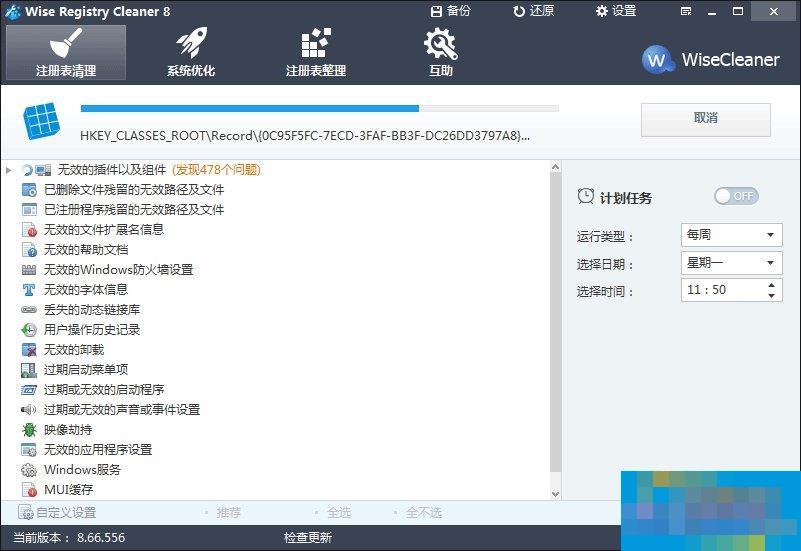Expand the 无效的插件以及组件 tree node
Viewport: 801px width, 551px height.
pyautogui.click(x=9, y=170)
